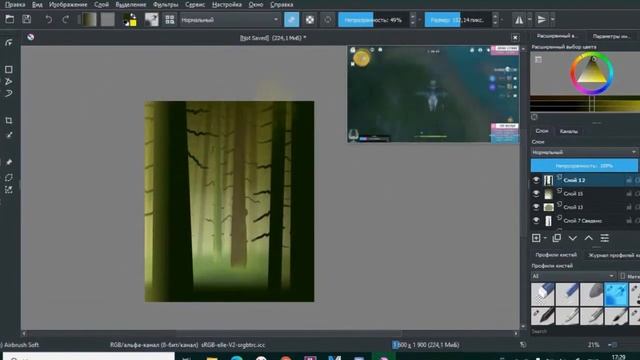Click the opacity slider stepper arrows
The image size is (640, 360).
(413, 20)
